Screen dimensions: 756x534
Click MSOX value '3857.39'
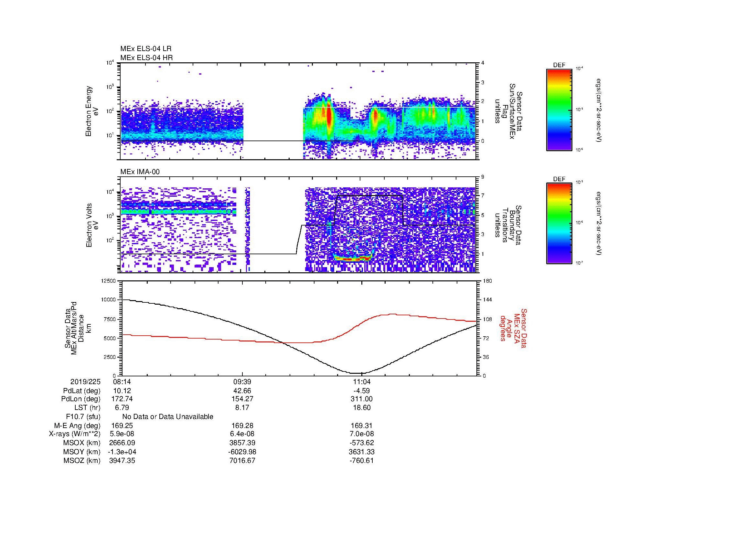tap(242, 443)
